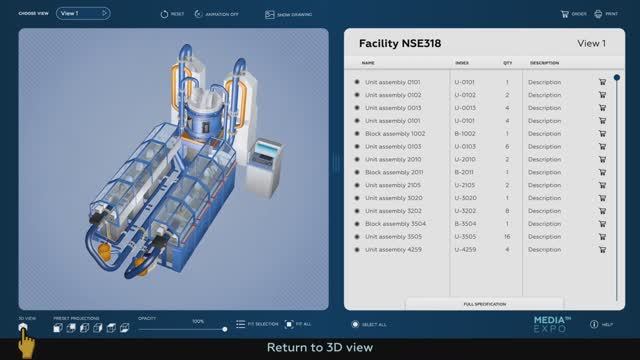Click the Index column header

[x=462, y=63]
